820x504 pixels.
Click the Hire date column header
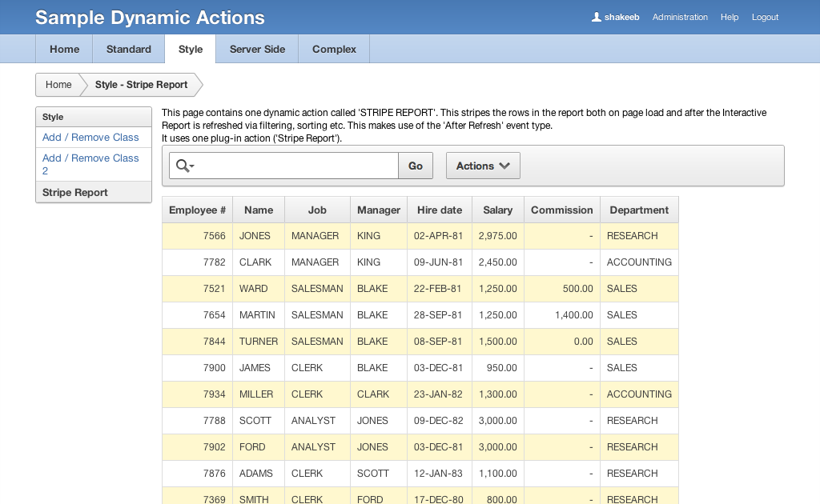[440, 210]
